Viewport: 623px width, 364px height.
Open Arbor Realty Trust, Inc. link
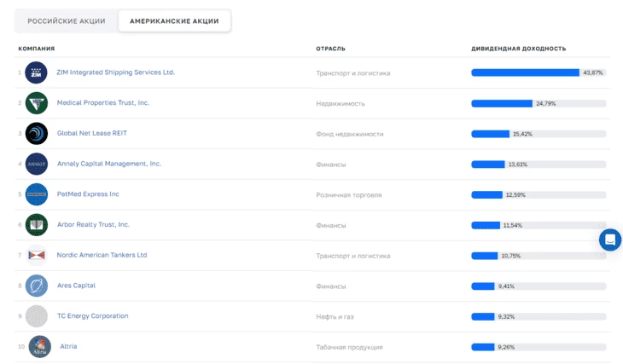click(93, 225)
